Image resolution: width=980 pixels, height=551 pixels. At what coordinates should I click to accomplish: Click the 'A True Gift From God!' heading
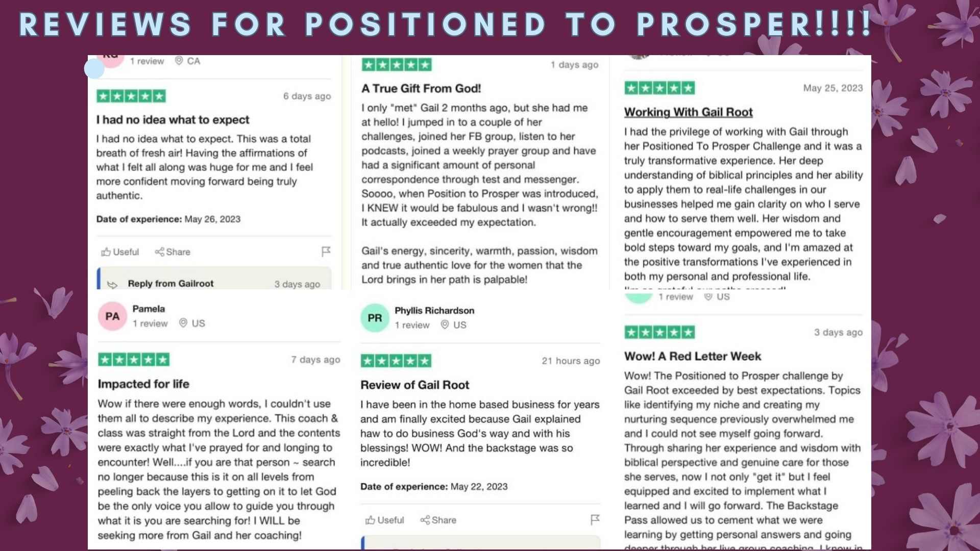click(421, 88)
